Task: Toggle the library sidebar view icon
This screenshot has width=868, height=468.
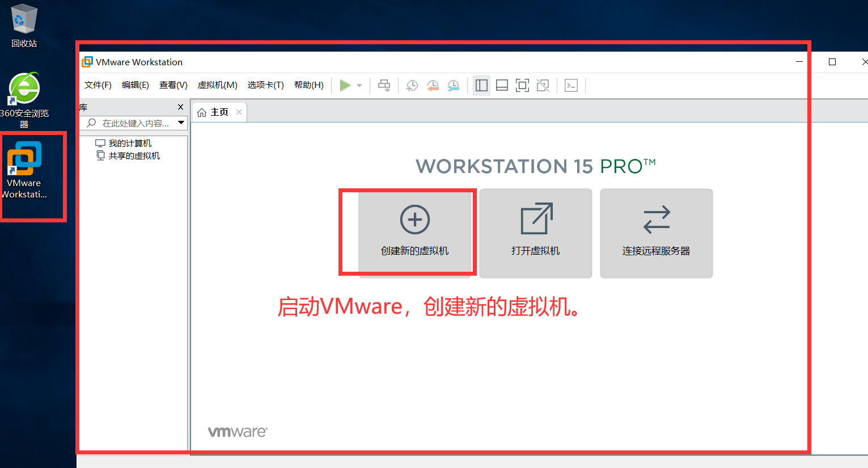Action: coord(481,85)
